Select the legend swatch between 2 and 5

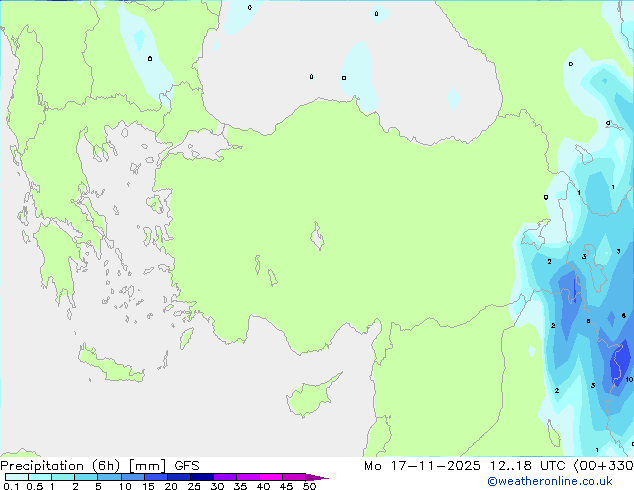pyautogui.click(x=86, y=477)
